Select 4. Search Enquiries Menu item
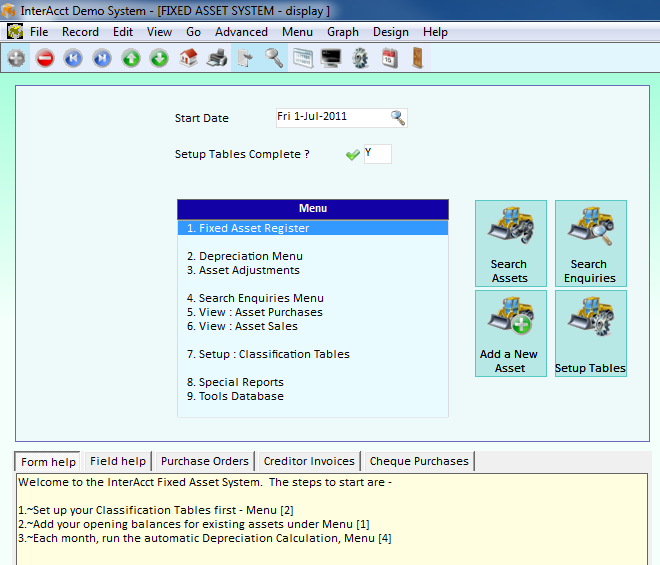 (x=255, y=298)
